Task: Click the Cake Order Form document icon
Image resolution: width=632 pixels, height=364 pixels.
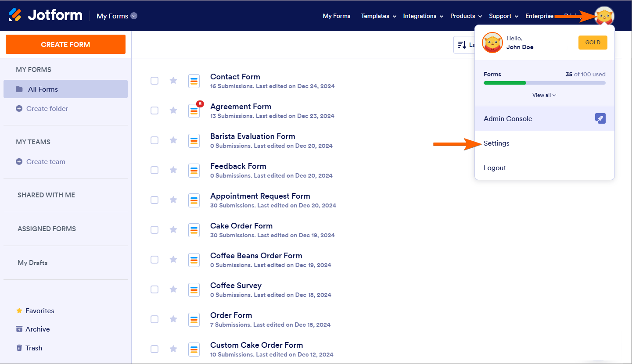Action: (x=194, y=230)
